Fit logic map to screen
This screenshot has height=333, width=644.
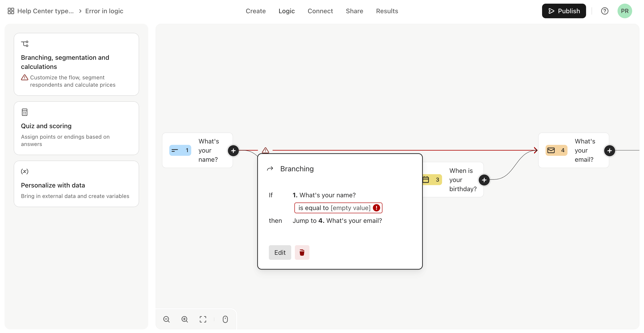(203, 319)
